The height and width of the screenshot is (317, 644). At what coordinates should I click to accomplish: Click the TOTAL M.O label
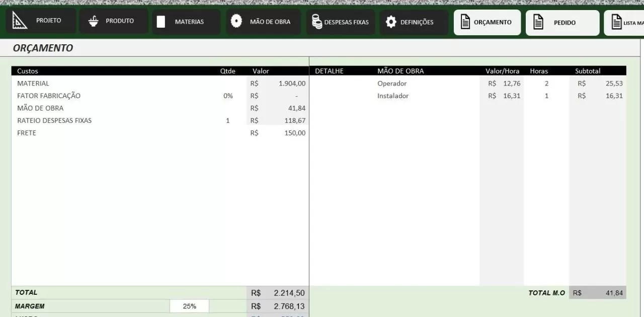click(x=546, y=293)
